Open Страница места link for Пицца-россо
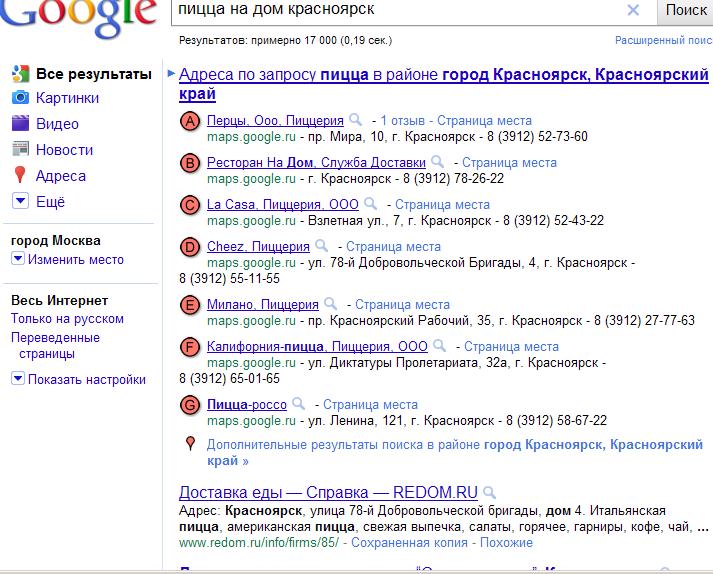Screen dimensions: 713x574 click(x=370, y=404)
